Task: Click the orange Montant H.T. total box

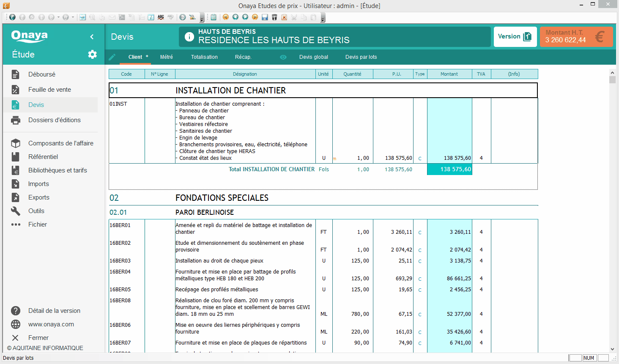Action: coord(576,37)
